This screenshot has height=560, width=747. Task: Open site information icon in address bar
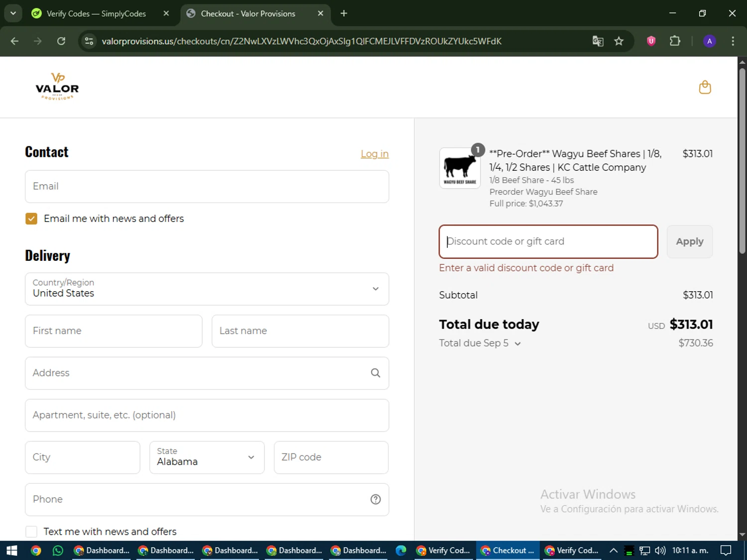[89, 41]
